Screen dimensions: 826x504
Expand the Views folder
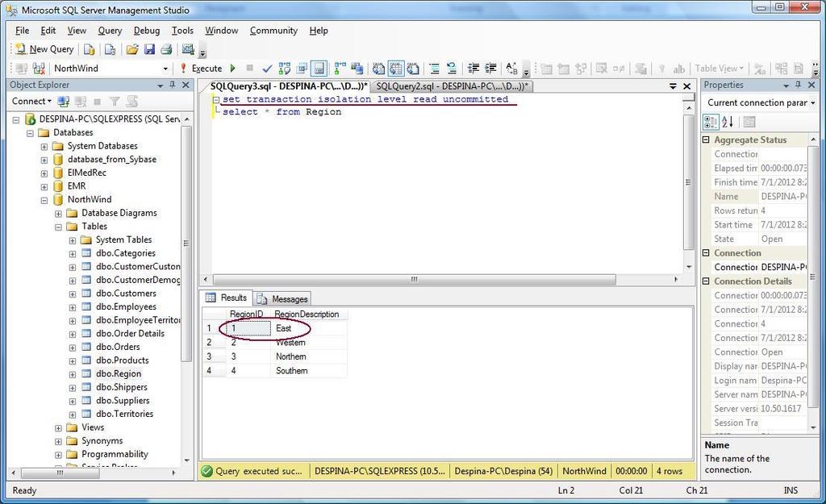click(58, 428)
